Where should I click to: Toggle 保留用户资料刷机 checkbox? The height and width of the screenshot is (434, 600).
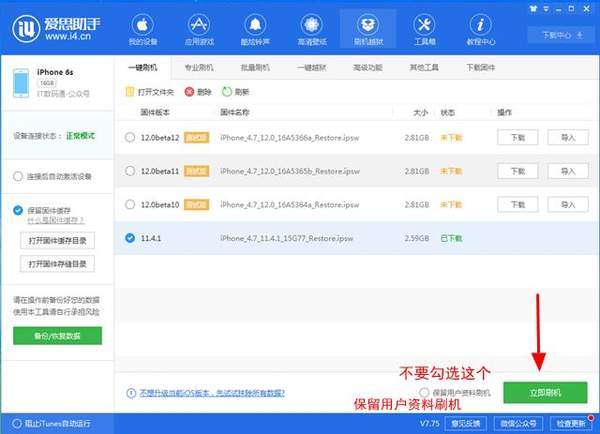(424, 393)
